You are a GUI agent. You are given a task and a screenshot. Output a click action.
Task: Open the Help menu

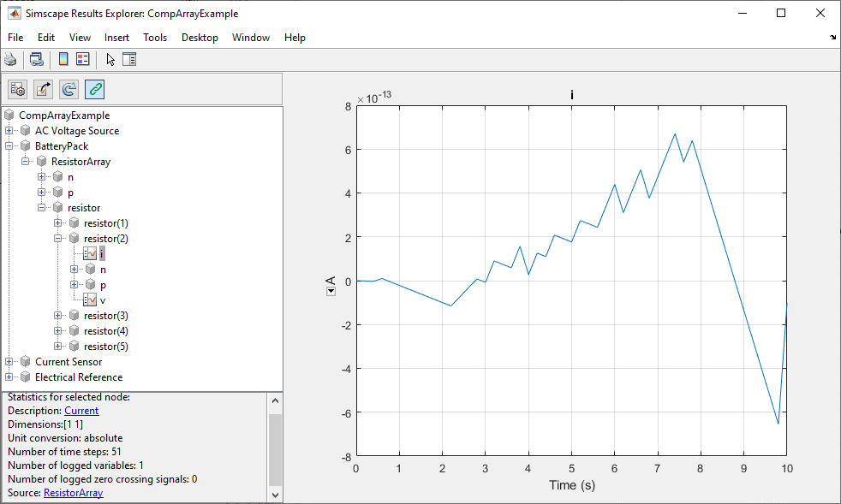[295, 37]
